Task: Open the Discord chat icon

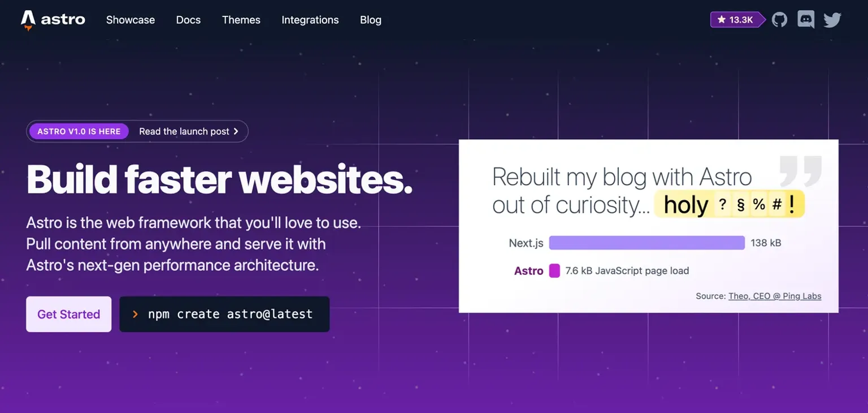Action: (x=806, y=20)
